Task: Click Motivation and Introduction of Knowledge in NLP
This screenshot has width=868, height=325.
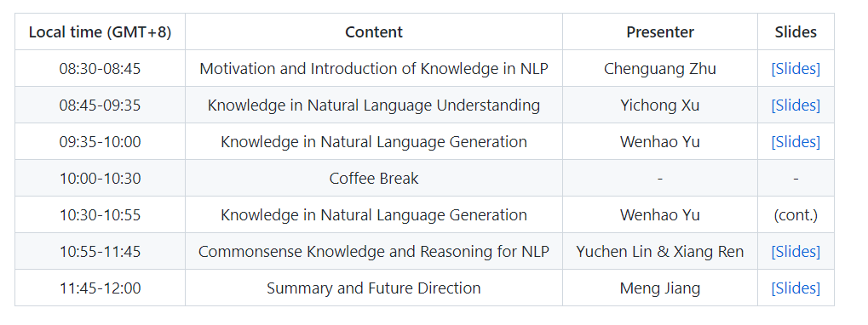Action: [374, 69]
